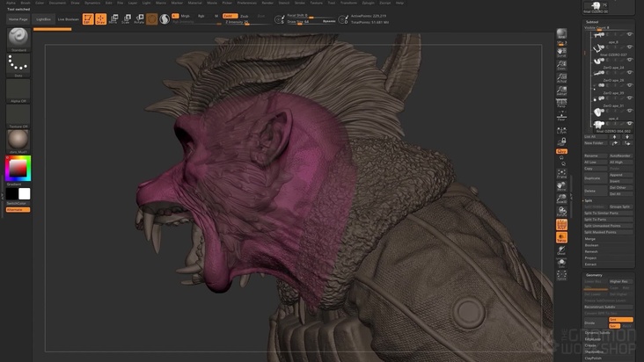This screenshot has height=362, width=644.
Task: Click the Zoom3D view icon
Action: [561, 199]
